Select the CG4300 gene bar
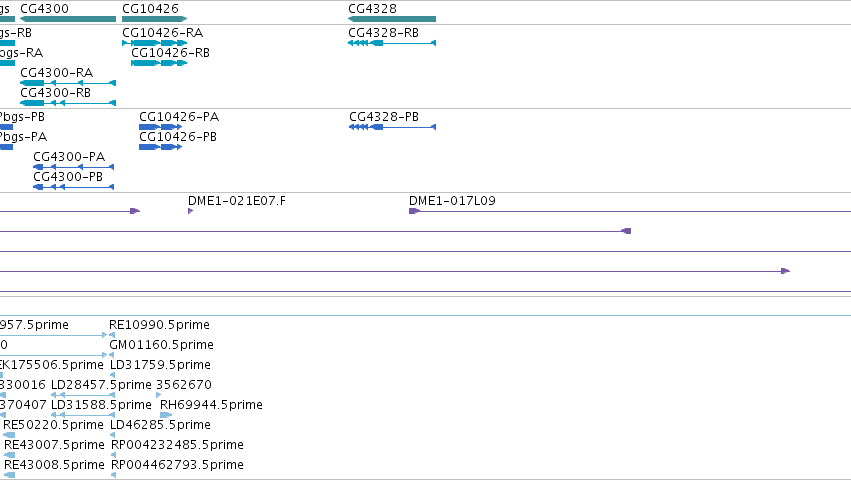 click(x=68, y=19)
